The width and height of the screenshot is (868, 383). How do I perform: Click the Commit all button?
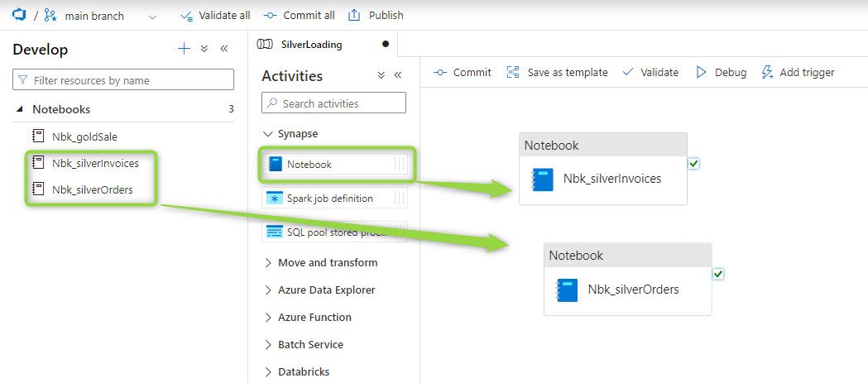299,16
